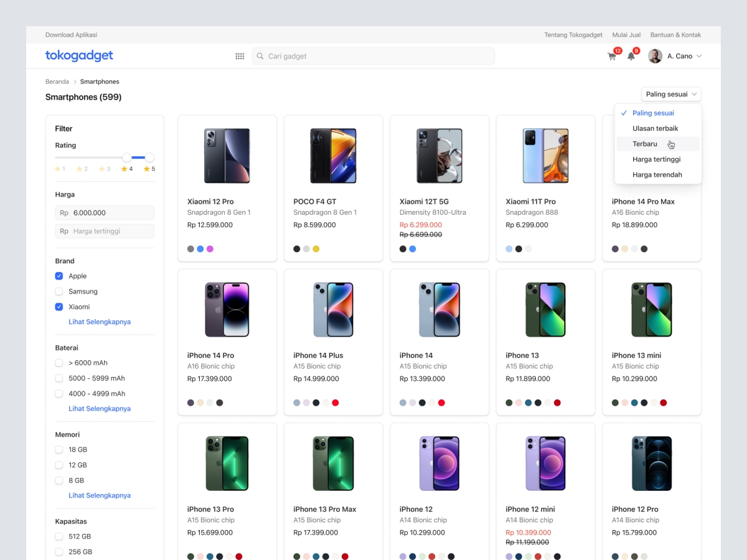Select the 1 star rating icon

pyautogui.click(x=58, y=169)
